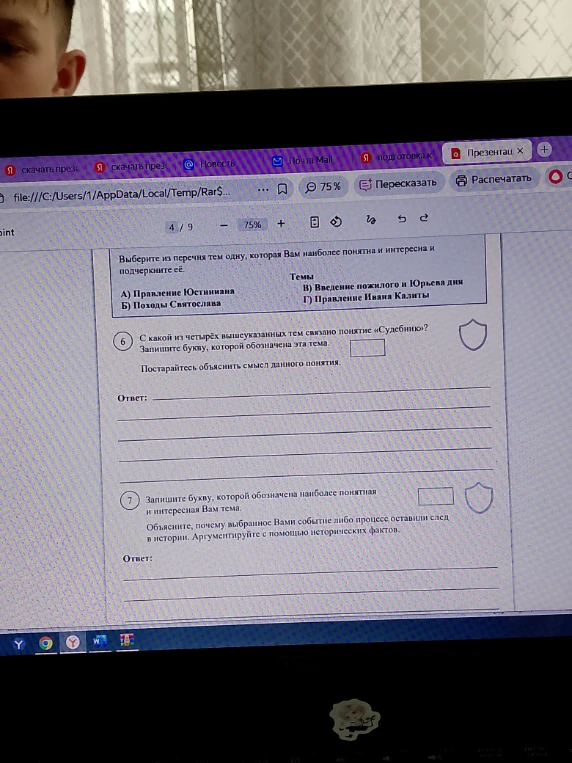Open the 75 % zoom indicator in address bar
Image resolution: width=572 pixels, height=763 pixels.
click(324, 187)
